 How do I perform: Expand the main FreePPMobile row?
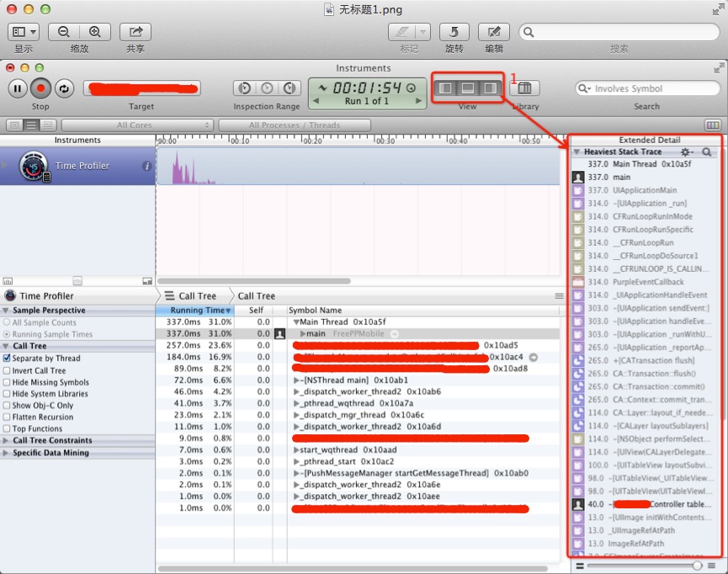(x=303, y=333)
